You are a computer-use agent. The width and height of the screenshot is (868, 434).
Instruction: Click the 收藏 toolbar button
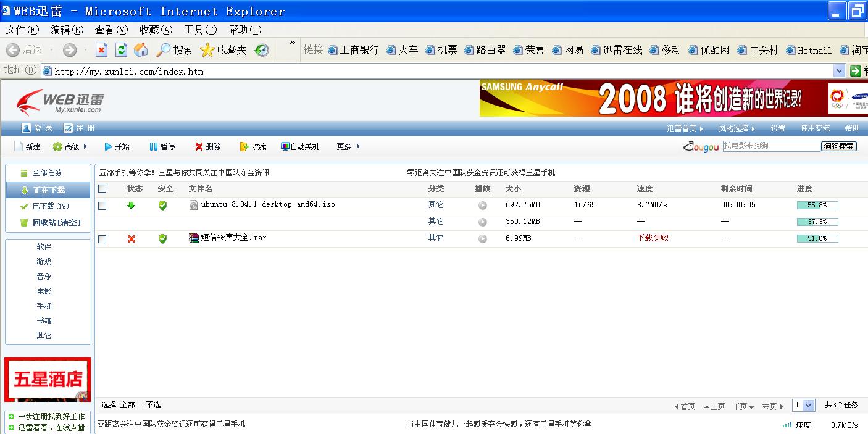click(253, 146)
